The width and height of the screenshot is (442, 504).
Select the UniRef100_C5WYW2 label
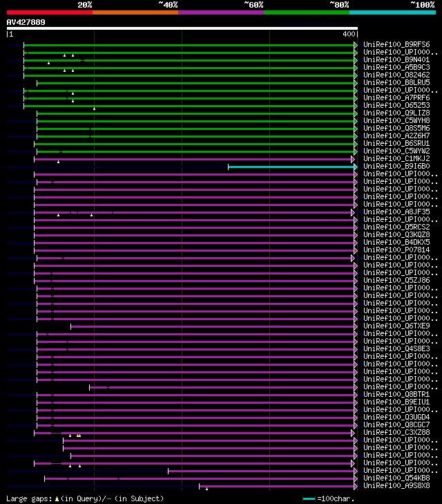(x=396, y=151)
